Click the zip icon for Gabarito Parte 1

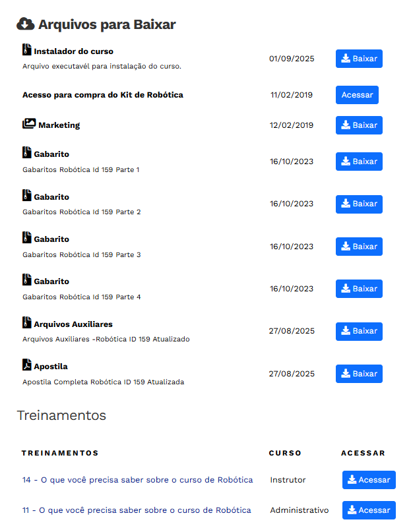[26, 152]
